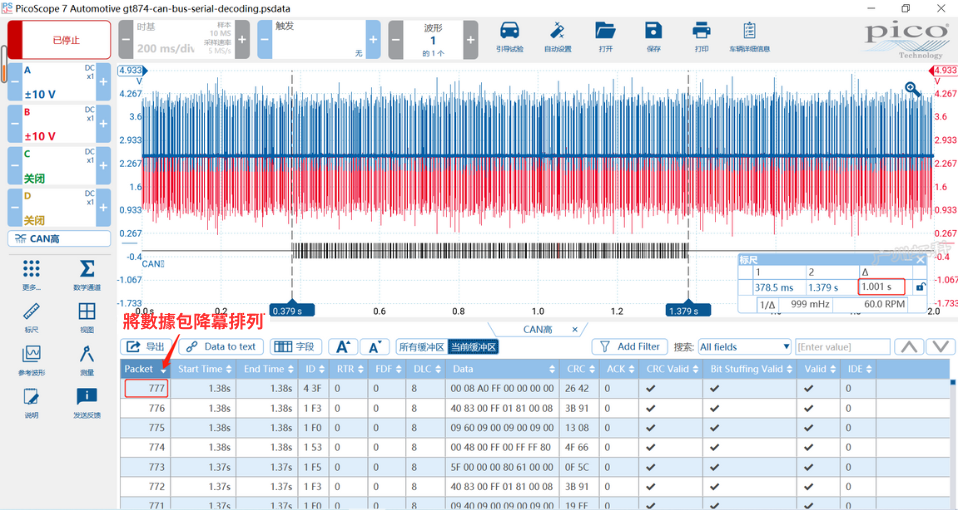
Task: Sort table by Packet column
Action: tap(145, 369)
